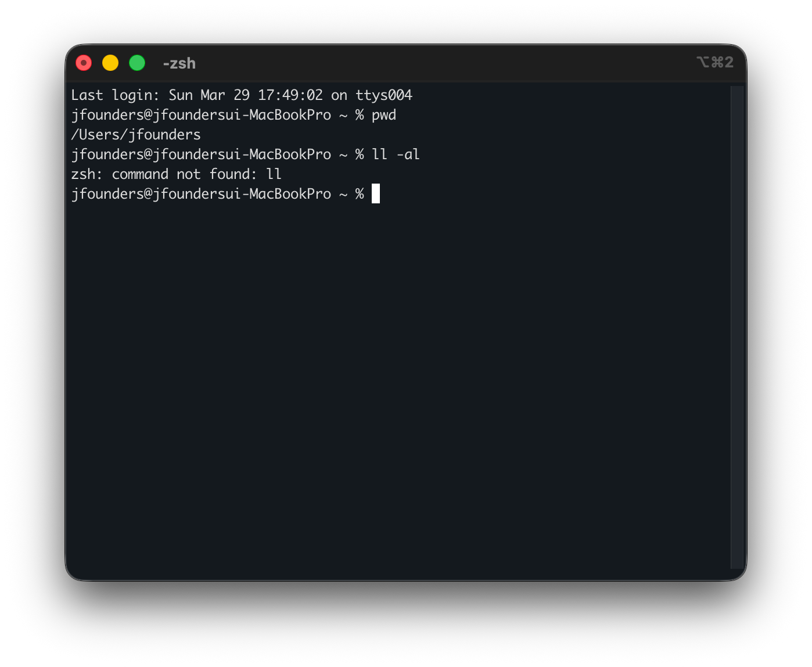812x667 pixels.
Task: Click the white block cursor at the prompt
Action: click(x=376, y=193)
